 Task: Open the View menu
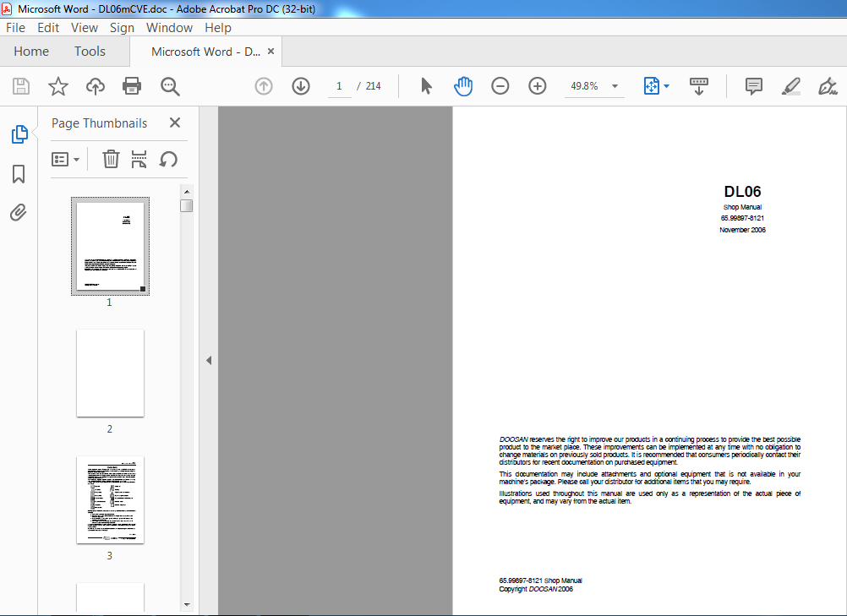coord(85,28)
